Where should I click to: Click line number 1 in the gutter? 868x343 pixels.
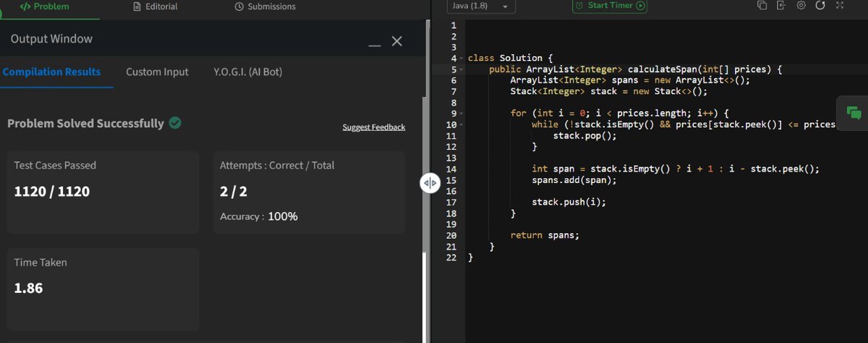454,25
